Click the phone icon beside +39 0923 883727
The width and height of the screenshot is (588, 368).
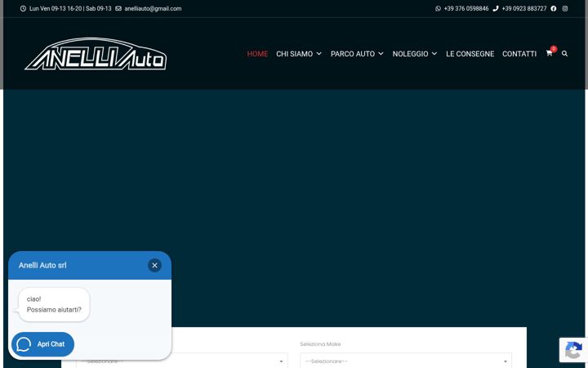(x=496, y=9)
